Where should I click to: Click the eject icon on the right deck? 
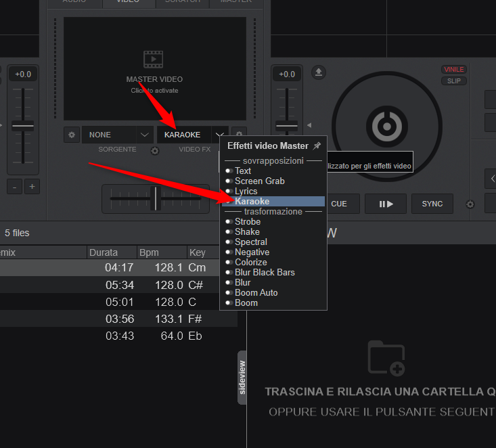pyautogui.click(x=319, y=72)
